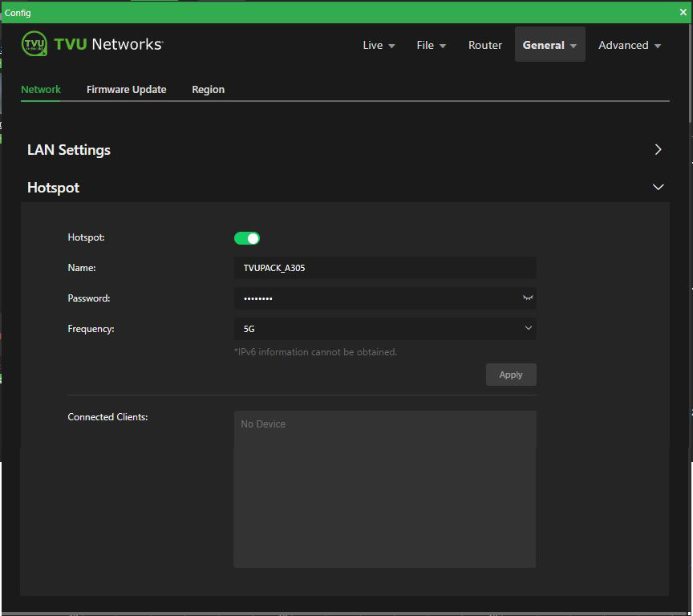The height and width of the screenshot is (616, 693).
Task: Select the Network tab
Action: coord(41,89)
